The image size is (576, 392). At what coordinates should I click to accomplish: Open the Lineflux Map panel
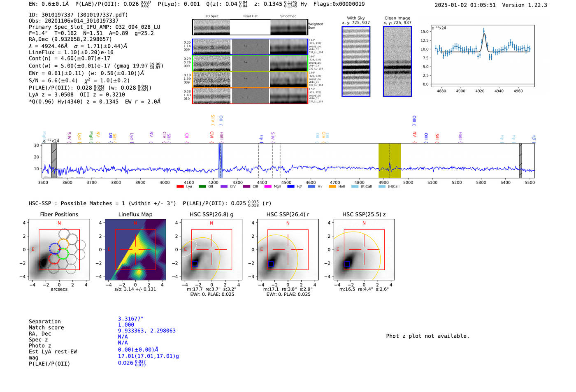[x=135, y=250]
